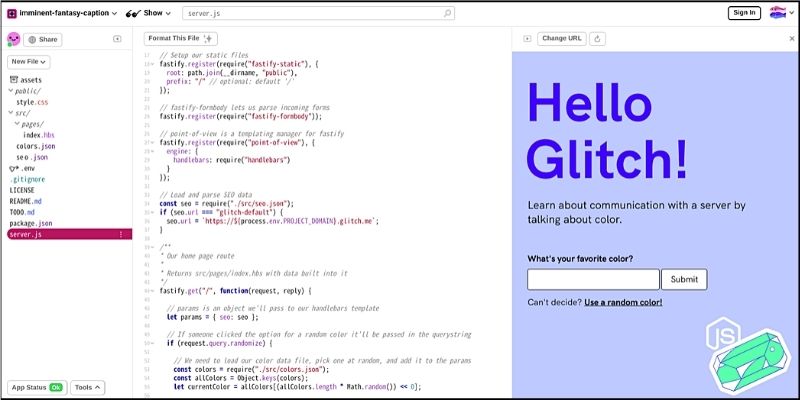Open the Tools menu
The width and height of the screenshot is (800, 400).
(x=88, y=388)
